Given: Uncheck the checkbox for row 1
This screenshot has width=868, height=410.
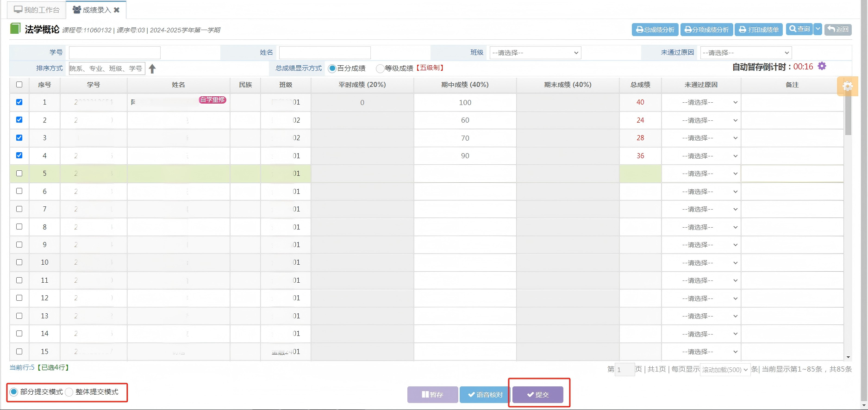Looking at the screenshot, I should point(19,102).
